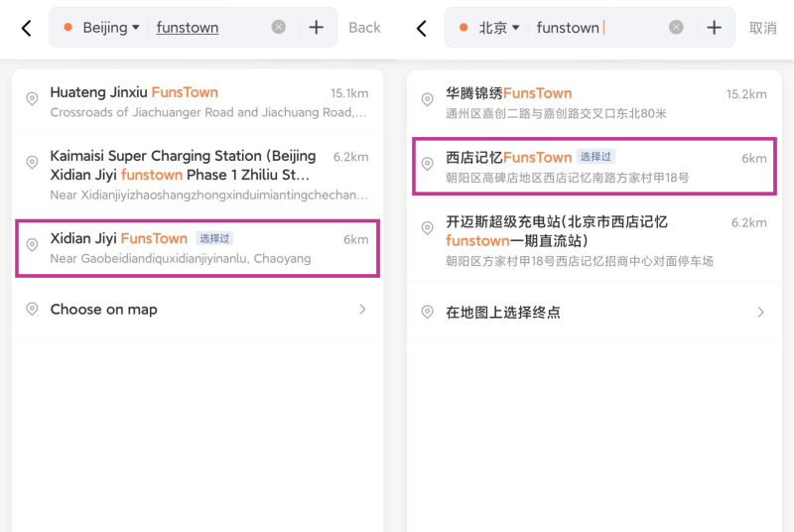Click address 朝阳区高碑店地区西店记忆南路方家村甲18号
Image resolution: width=794 pixels, height=532 pixels.
click(567, 178)
